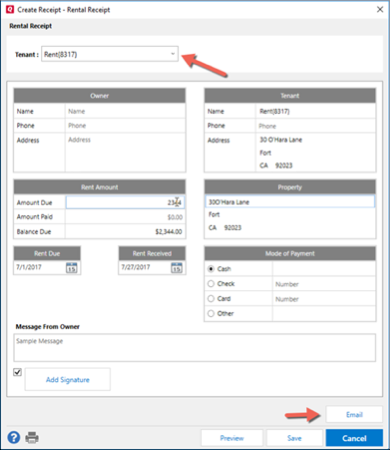Image resolution: width=390 pixels, height=450 pixels.
Task: Cancel the receipt dialog
Action: pos(354,438)
